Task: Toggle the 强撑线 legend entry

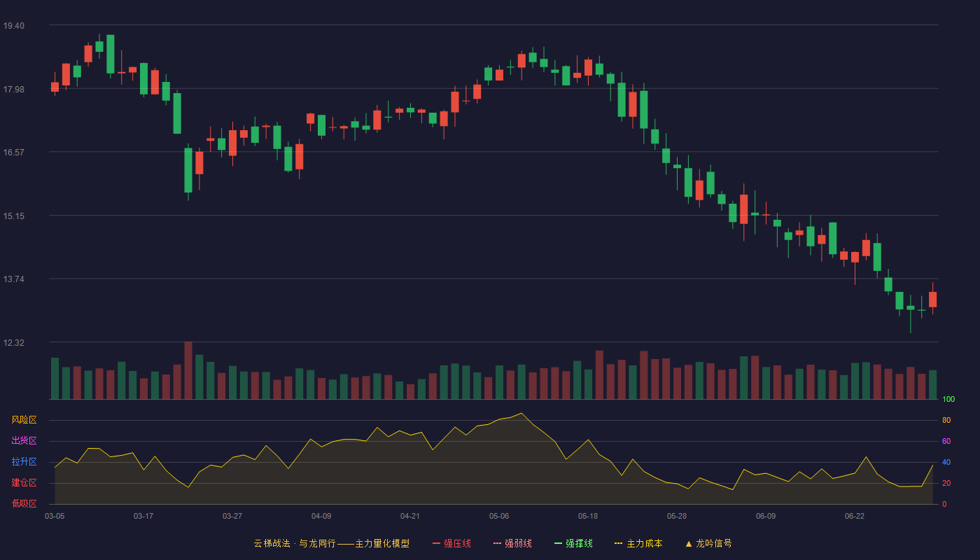Action: [x=573, y=543]
